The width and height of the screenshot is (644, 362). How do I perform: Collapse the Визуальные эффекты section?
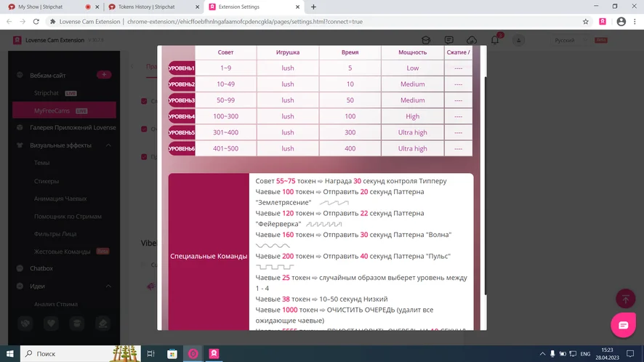click(x=108, y=145)
